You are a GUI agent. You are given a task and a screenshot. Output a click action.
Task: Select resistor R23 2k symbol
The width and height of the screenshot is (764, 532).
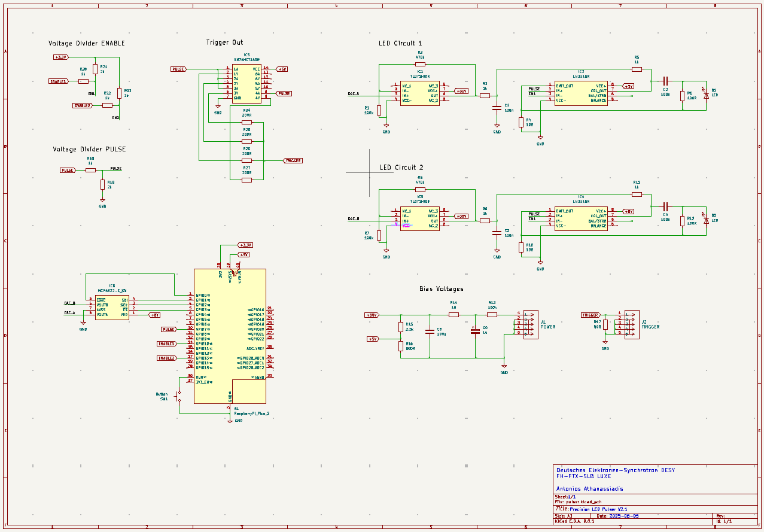119,93
